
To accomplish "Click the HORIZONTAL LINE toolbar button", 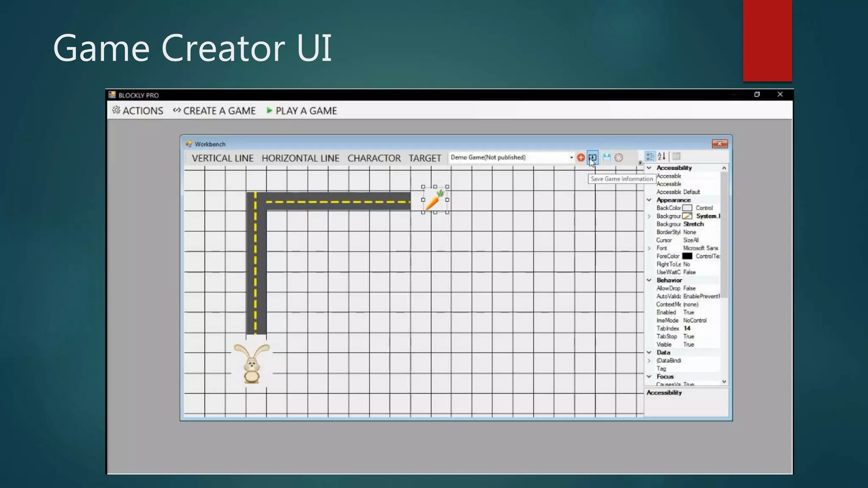I will [300, 158].
